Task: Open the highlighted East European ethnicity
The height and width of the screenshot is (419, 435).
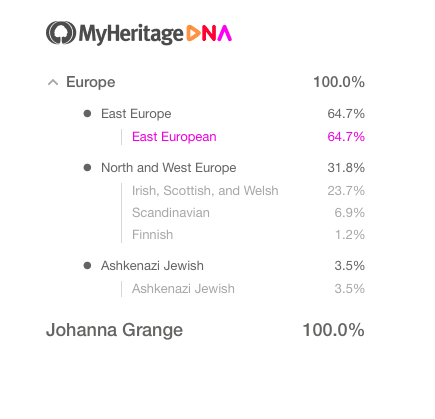Action: click(x=174, y=137)
